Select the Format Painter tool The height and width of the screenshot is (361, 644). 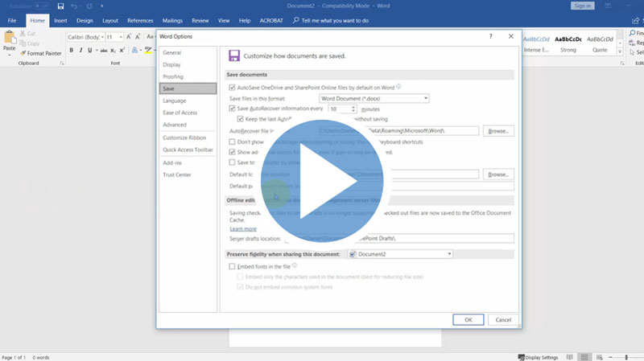pyautogui.click(x=40, y=53)
